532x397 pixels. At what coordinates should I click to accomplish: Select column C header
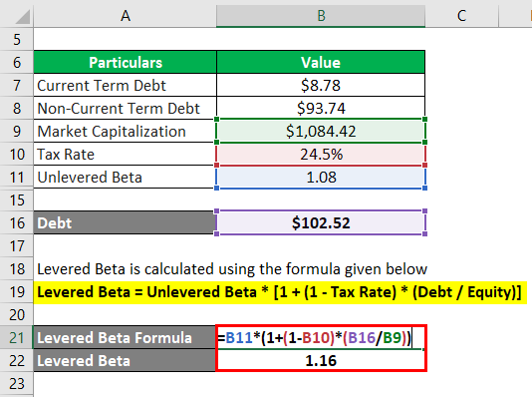[461, 16]
